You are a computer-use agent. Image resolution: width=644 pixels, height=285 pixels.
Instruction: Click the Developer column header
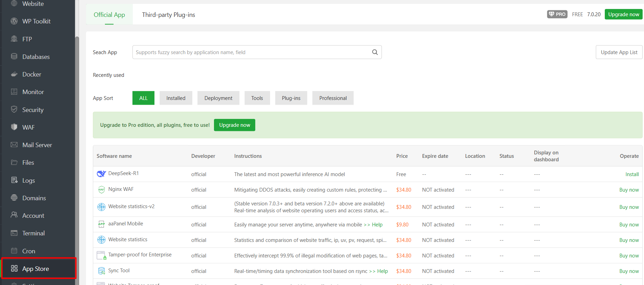pyautogui.click(x=203, y=156)
